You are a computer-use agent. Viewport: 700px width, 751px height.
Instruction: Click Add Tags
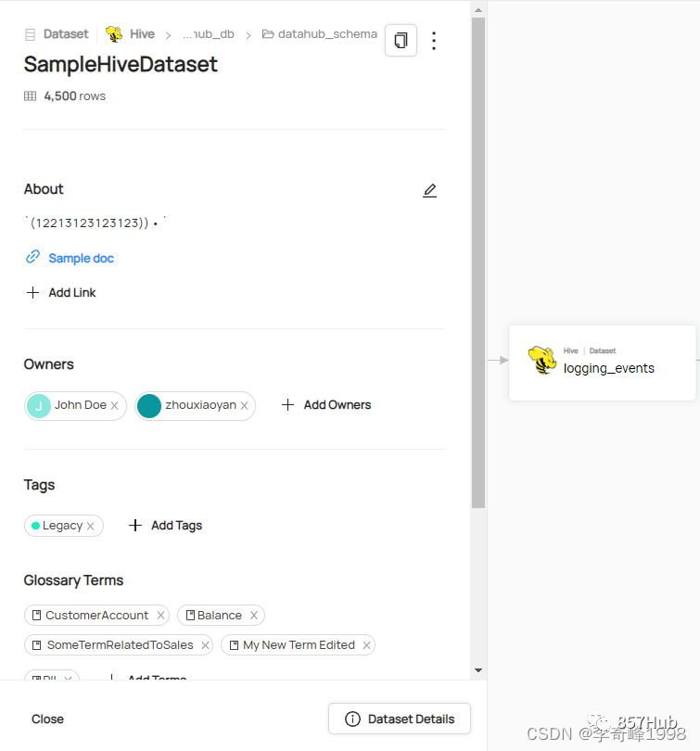click(x=165, y=526)
